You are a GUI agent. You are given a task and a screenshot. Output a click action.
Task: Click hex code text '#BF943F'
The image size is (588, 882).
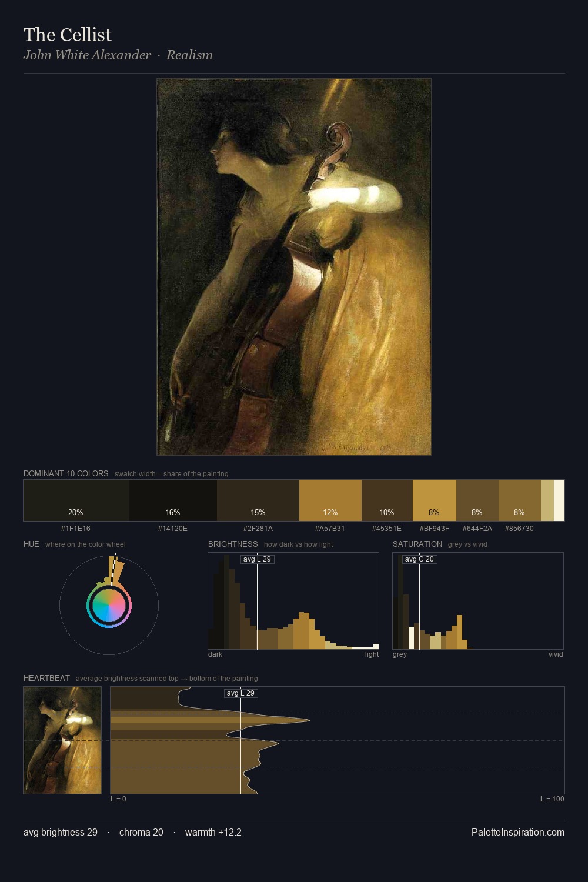[435, 529]
